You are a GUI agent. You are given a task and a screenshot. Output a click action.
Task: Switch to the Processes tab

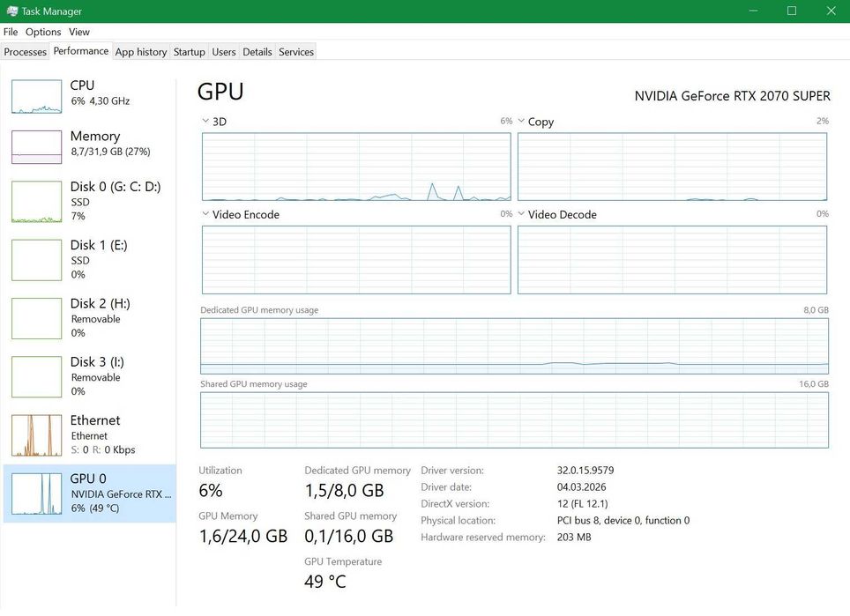[x=25, y=52]
